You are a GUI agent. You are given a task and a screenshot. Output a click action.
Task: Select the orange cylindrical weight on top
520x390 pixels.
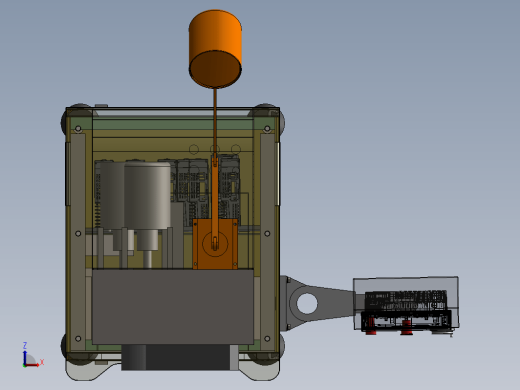pos(215,49)
